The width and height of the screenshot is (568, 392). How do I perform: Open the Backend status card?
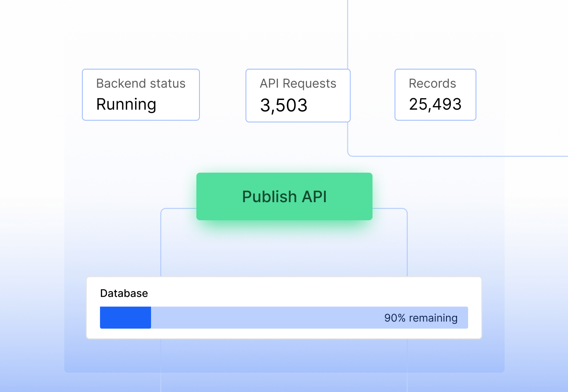[x=140, y=95]
